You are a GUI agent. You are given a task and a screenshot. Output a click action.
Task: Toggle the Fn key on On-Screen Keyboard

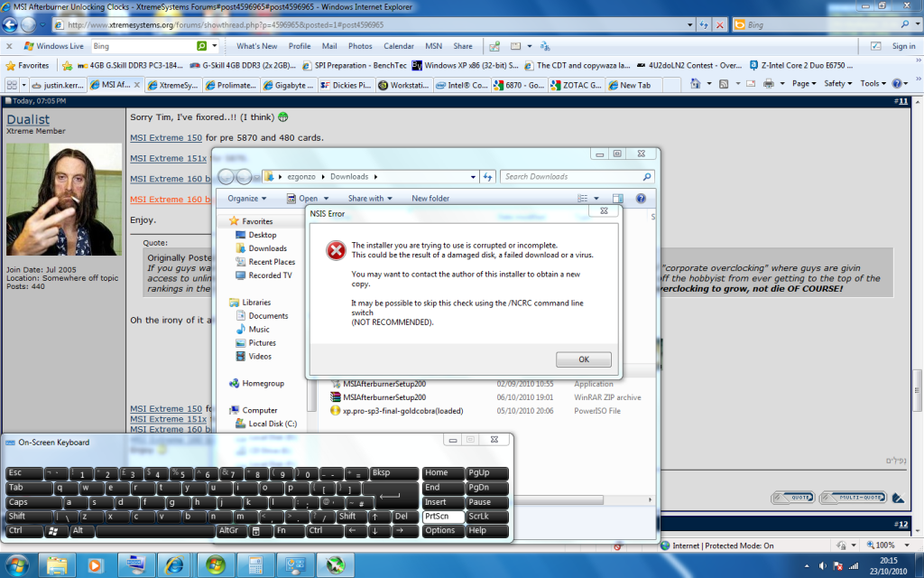click(x=290, y=531)
